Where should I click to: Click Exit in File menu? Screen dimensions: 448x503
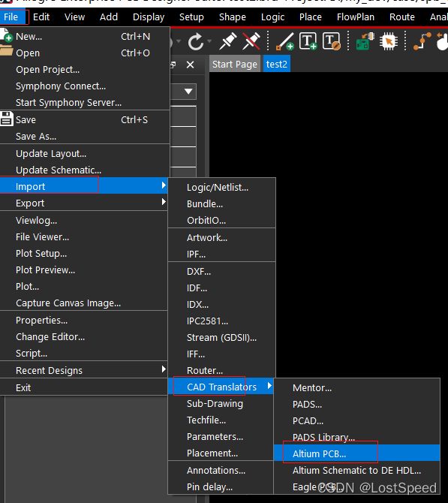(84, 388)
